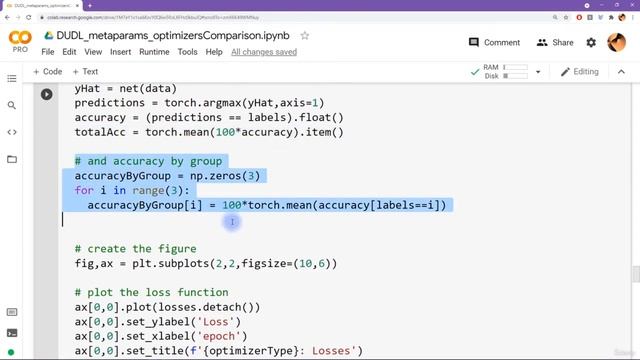
Task: Open the Tools menu
Action: point(187,52)
